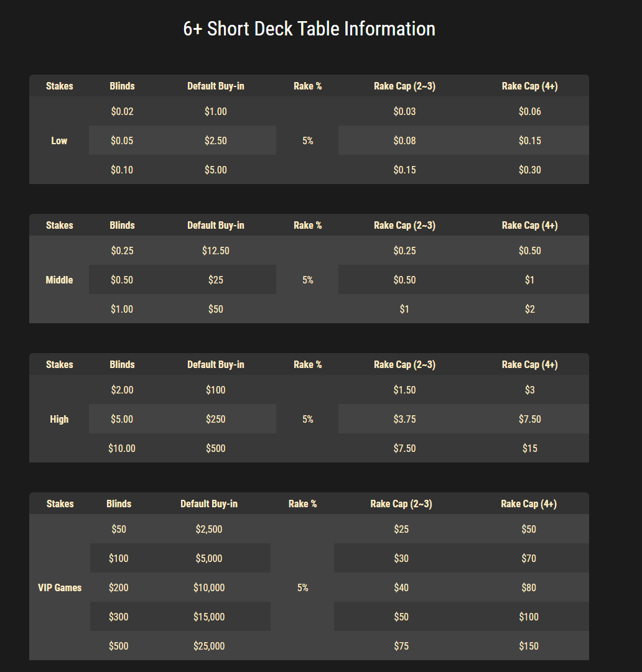This screenshot has height=672, width=642.
Task: Select the High stakes label cell
Action: pyautogui.click(x=59, y=419)
